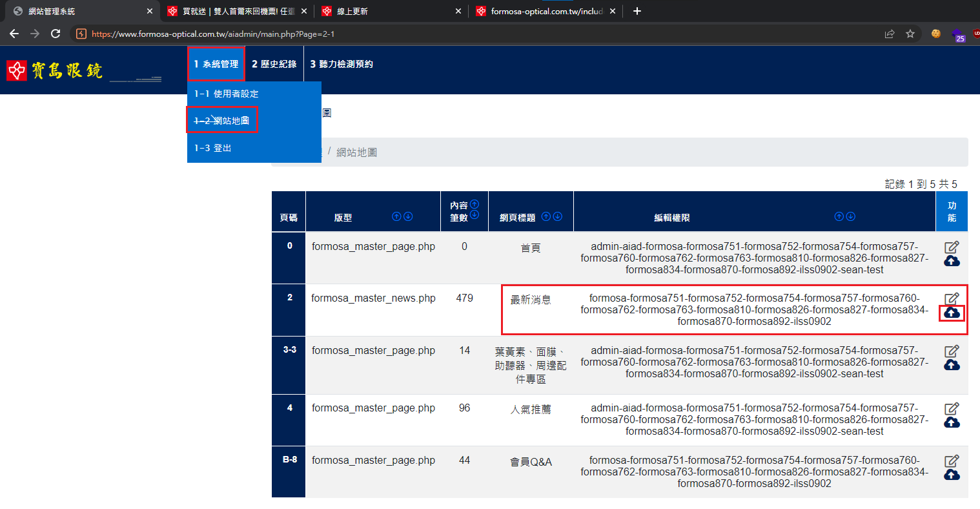980x509 pixels.
Task: Close the 線上更新 tab
Action: [458, 11]
